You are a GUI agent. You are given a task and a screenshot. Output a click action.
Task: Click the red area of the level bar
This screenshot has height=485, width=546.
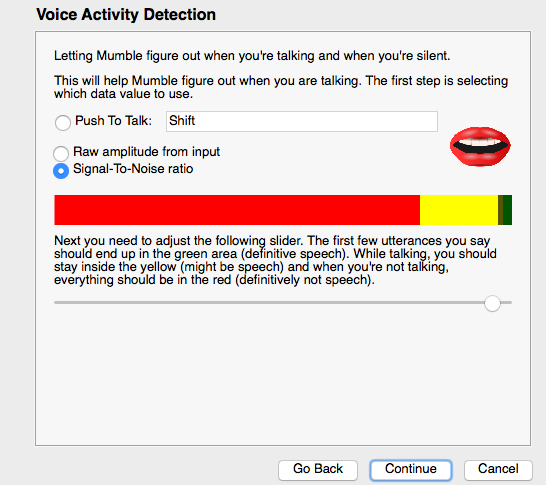[x=237, y=210]
